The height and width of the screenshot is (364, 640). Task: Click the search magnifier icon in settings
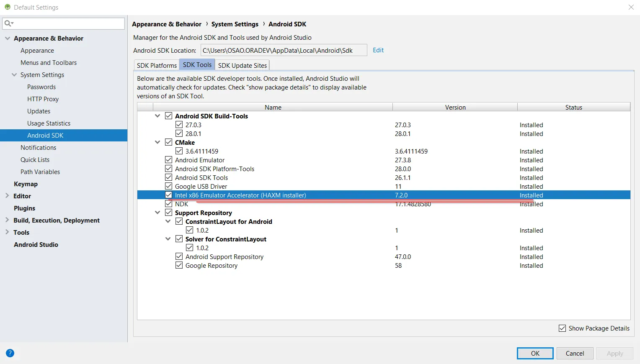tap(9, 23)
